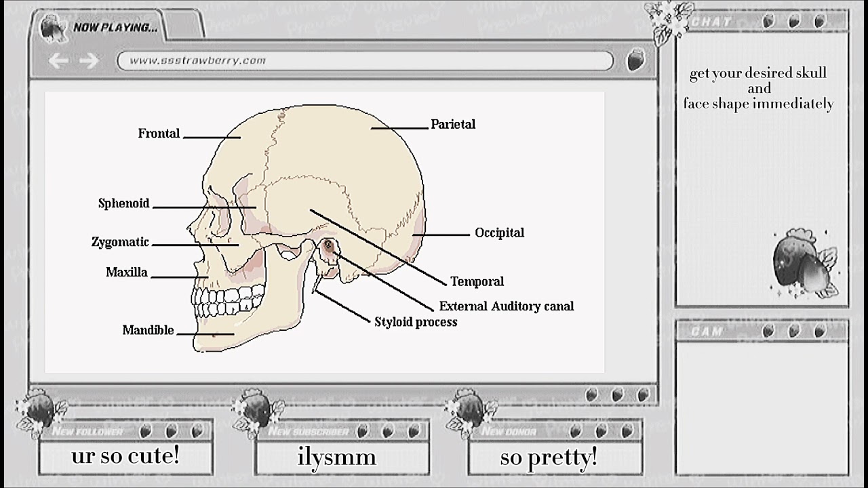Click the www.ssstrawberry.com address field

pos(366,60)
